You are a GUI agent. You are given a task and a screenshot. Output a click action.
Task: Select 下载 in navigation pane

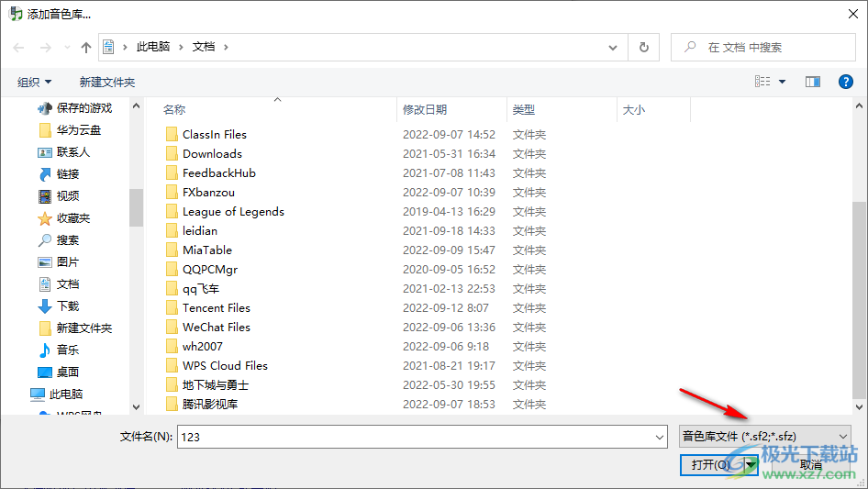click(x=60, y=306)
